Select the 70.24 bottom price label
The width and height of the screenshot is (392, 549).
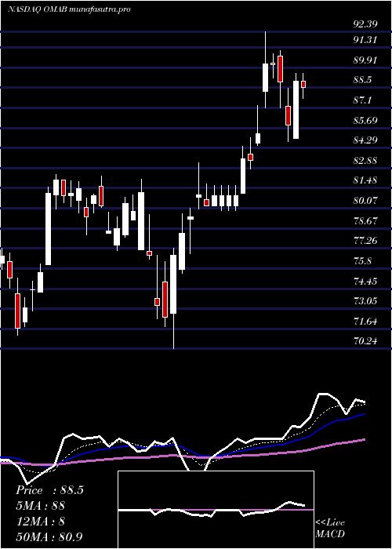click(365, 340)
